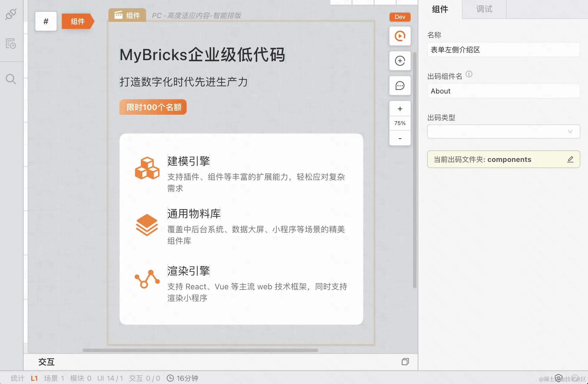Select the 组件 tab in right panel

[440, 9]
